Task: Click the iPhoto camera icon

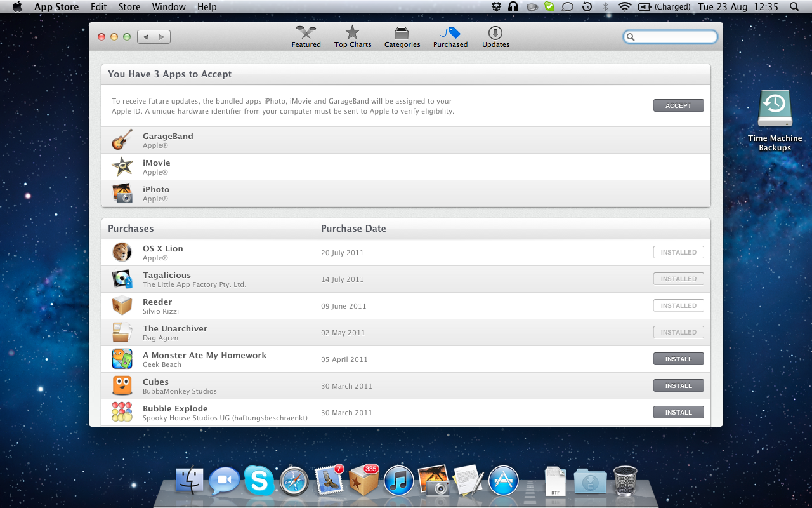Action: tap(122, 193)
